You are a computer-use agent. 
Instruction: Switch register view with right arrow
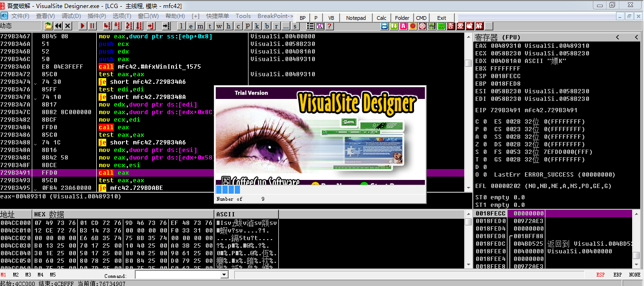tap(636, 37)
